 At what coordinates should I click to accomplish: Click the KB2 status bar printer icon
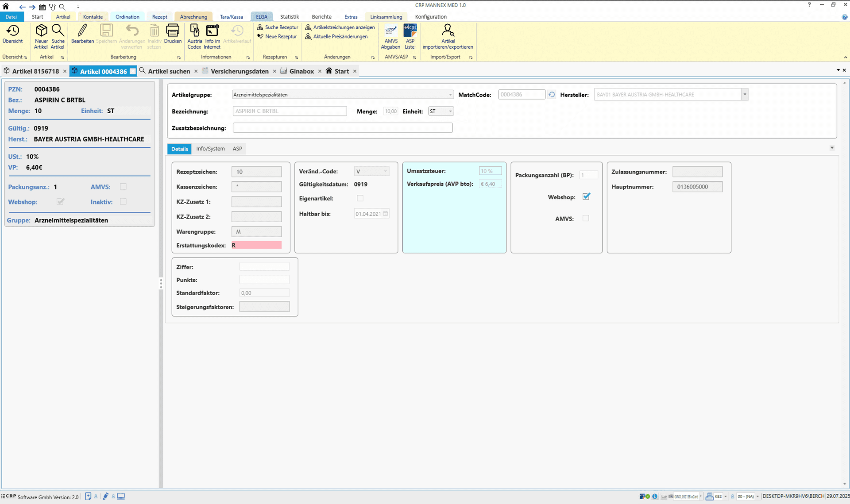709,496
